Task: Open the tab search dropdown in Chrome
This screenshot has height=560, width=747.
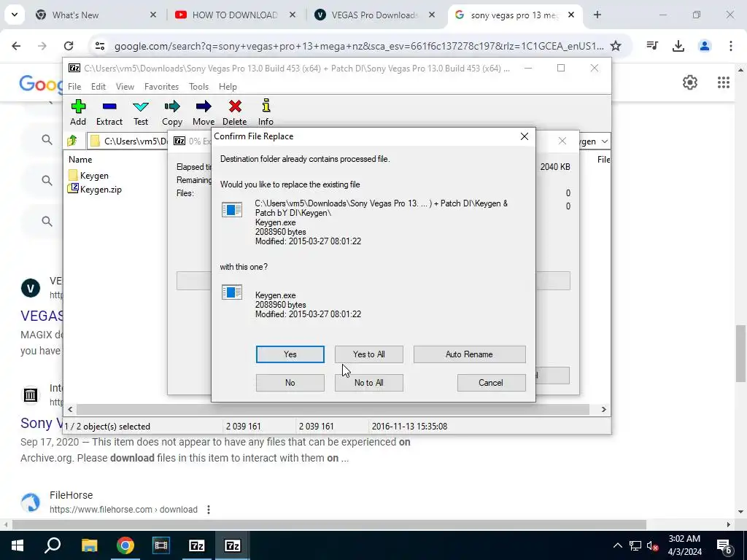Action: click(x=15, y=15)
